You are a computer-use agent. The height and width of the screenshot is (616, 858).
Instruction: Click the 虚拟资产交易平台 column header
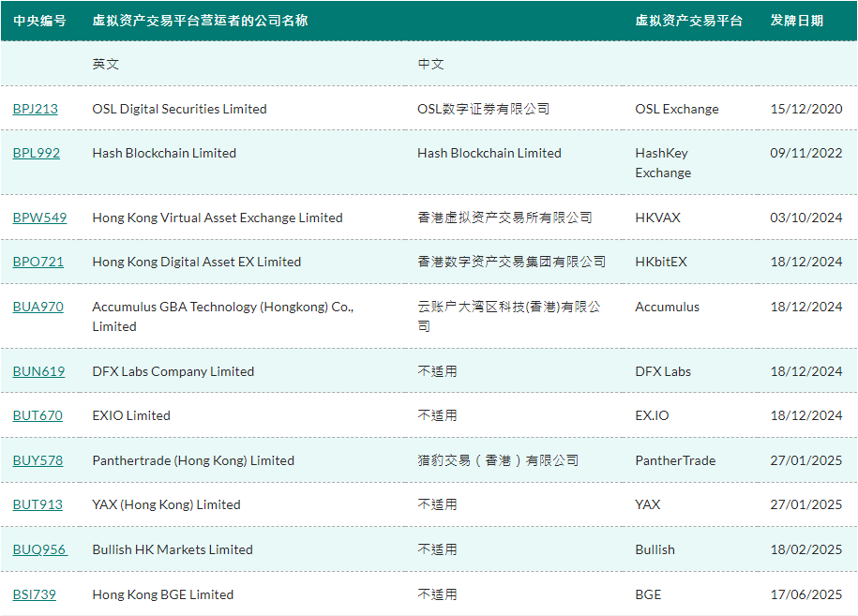(690, 20)
